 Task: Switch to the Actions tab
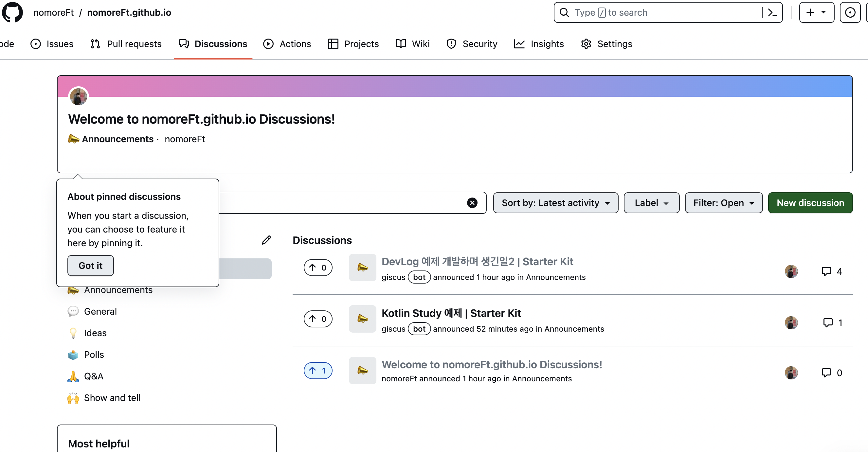[287, 44]
